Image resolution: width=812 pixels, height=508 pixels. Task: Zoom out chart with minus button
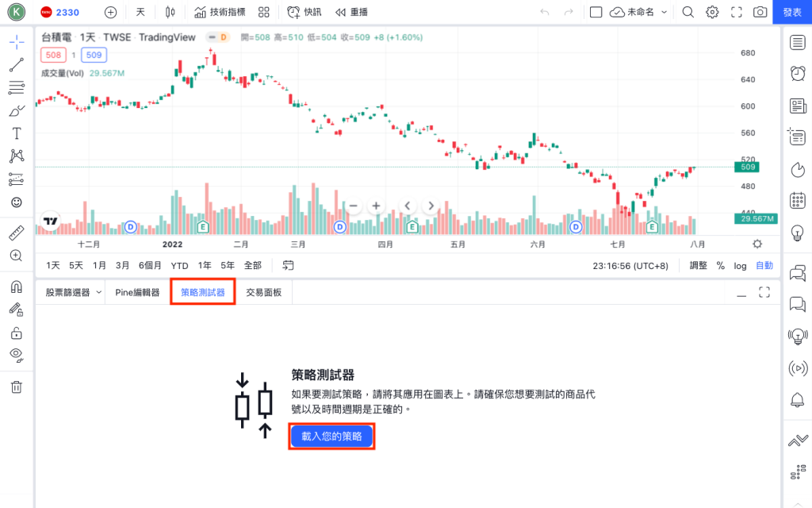pos(353,206)
